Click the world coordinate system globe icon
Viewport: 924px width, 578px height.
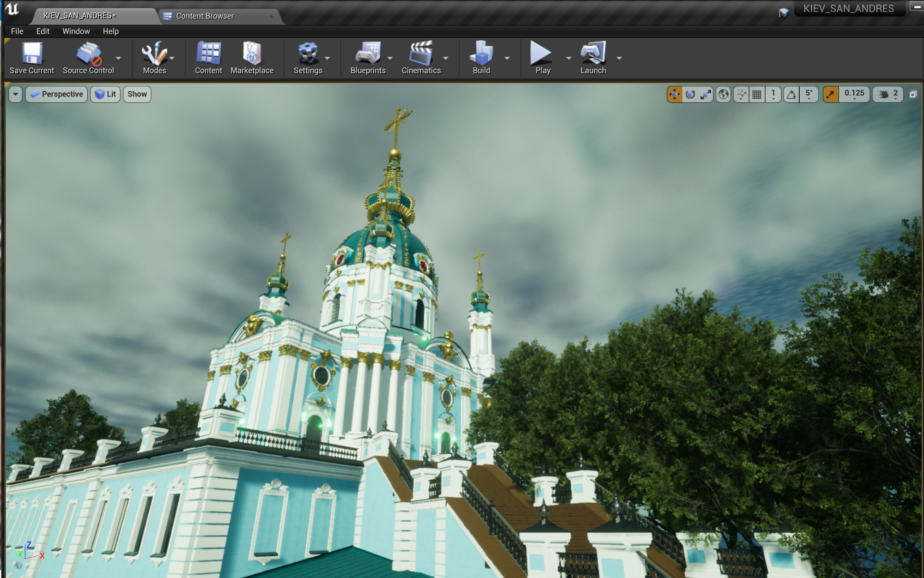coord(723,94)
